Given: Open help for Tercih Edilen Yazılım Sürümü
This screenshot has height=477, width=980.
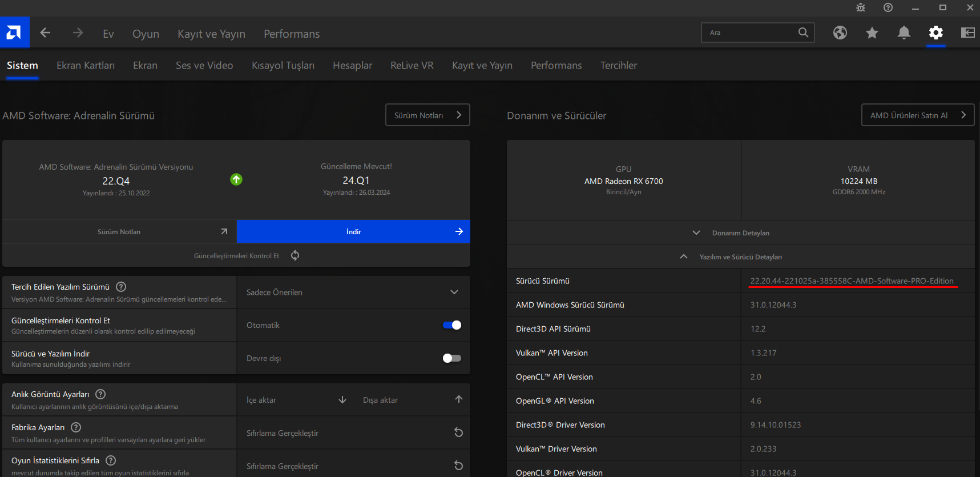Looking at the screenshot, I should [121, 287].
